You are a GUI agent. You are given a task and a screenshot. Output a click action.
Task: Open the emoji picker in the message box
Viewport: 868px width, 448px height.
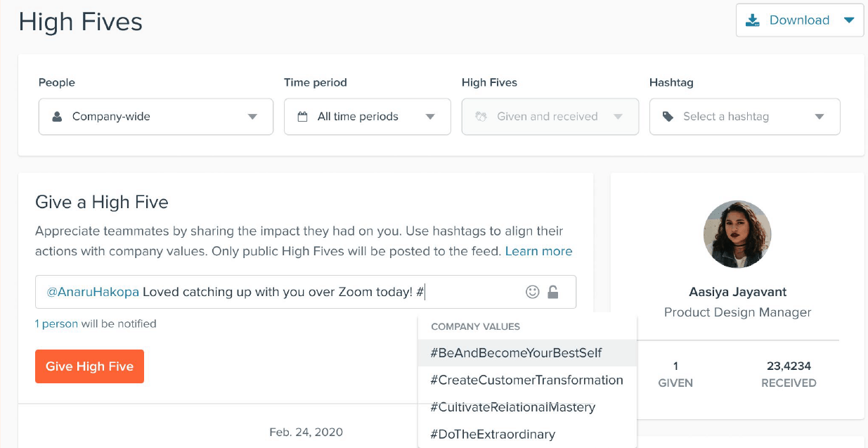533,291
